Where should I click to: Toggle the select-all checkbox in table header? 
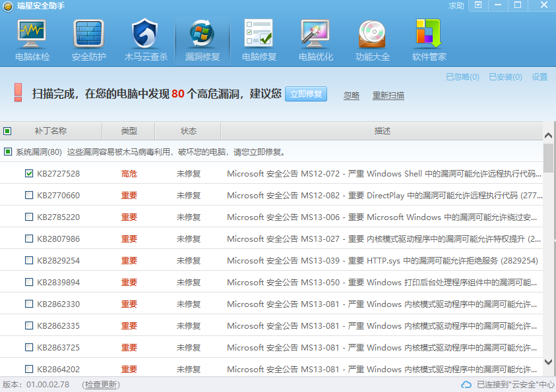[x=8, y=131]
